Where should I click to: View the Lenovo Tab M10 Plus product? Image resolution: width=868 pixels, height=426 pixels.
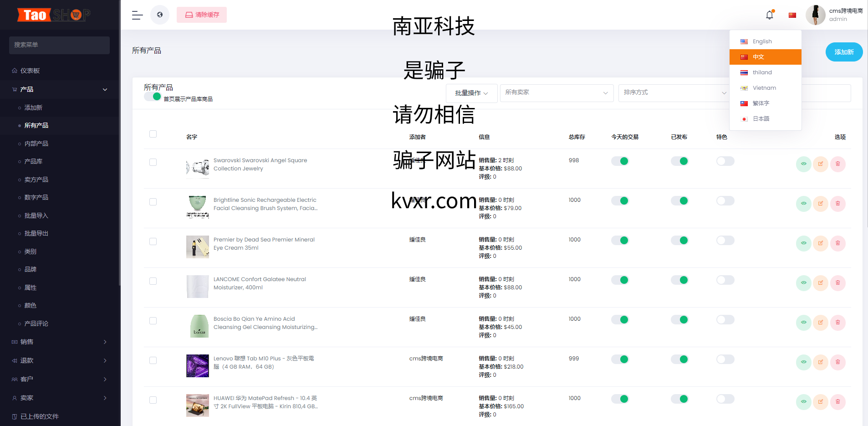804,362
